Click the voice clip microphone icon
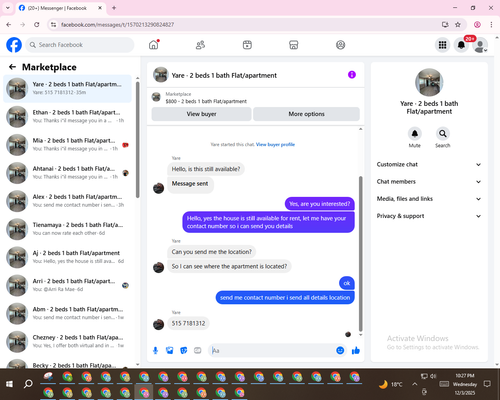 pos(155,350)
